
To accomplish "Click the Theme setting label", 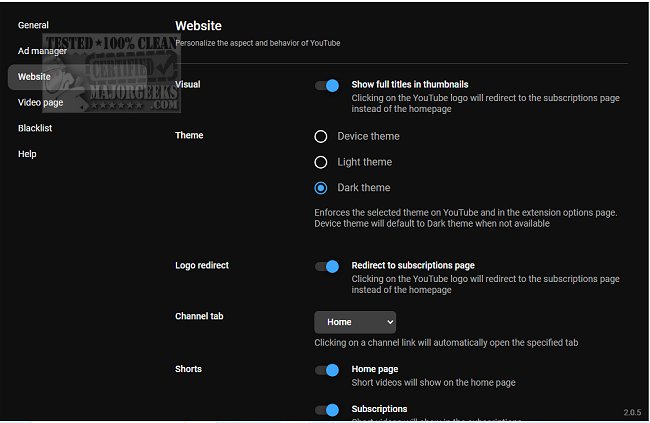I will coord(189,135).
